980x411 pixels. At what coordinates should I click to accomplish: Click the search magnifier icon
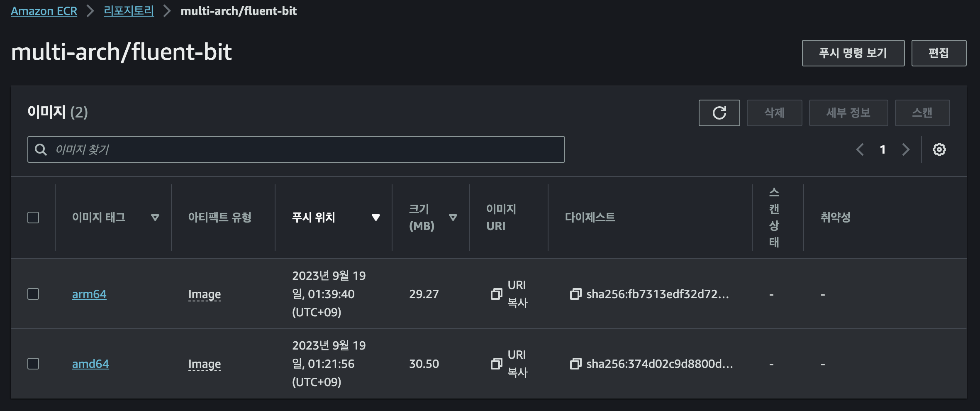41,149
